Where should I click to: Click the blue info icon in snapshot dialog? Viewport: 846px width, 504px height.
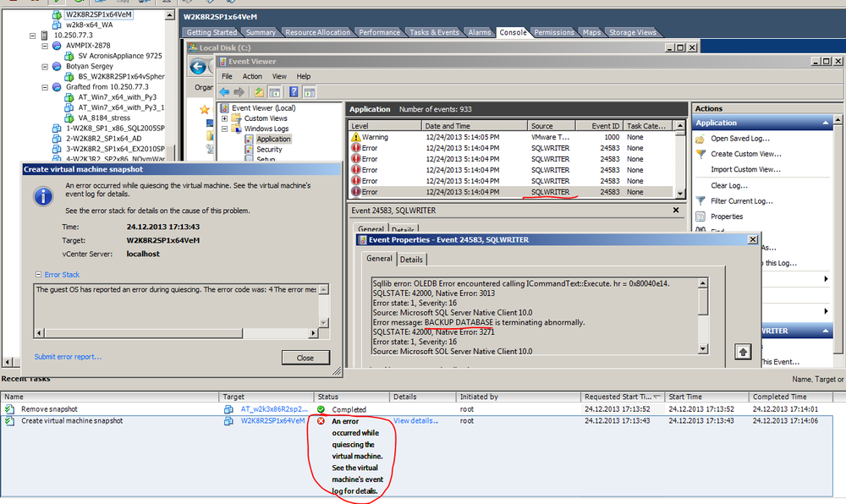point(43,196)
